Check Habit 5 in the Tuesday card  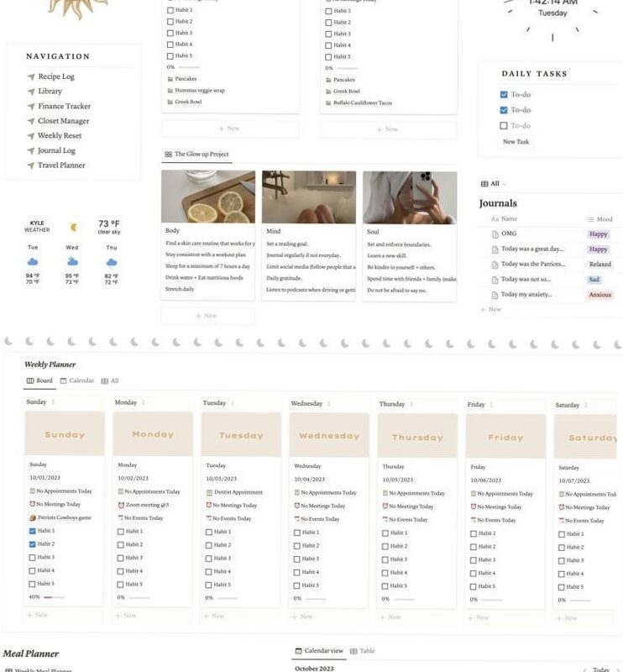209,585
